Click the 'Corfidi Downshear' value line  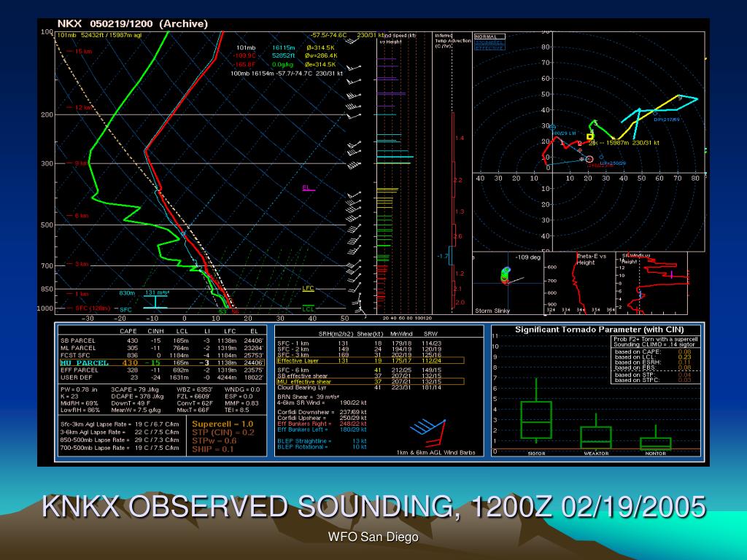coord(322,412)
